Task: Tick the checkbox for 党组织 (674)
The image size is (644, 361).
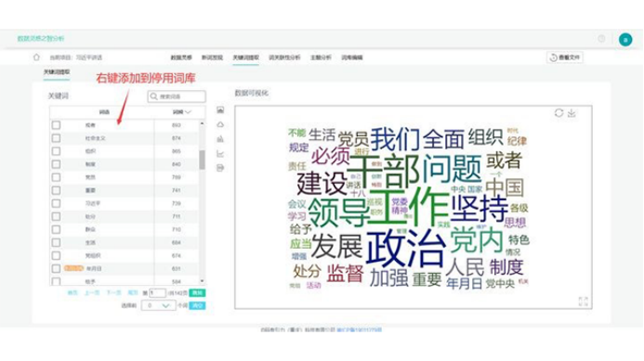Action: pos(56,255)
